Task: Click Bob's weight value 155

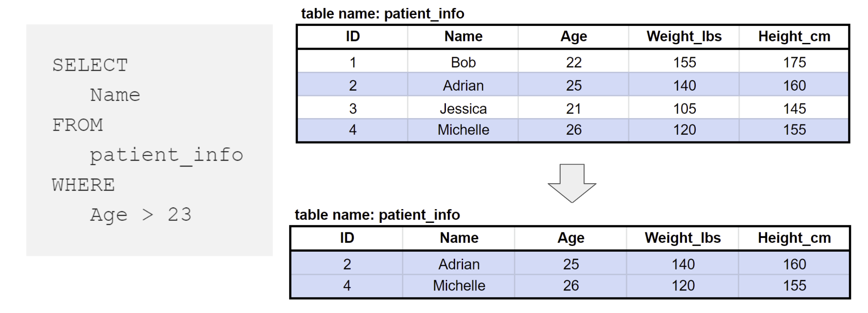Action: (684, 63)
